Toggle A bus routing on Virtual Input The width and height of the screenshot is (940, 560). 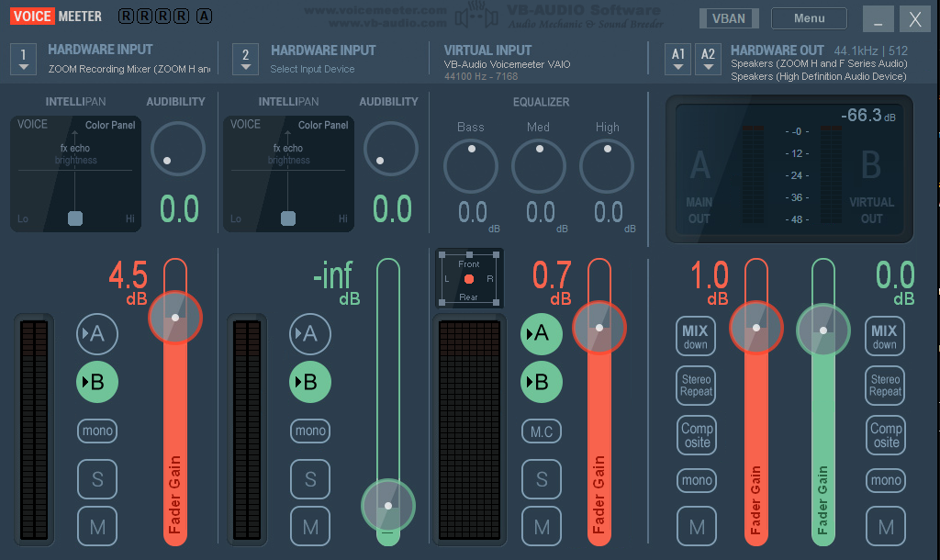pos(542,333)
